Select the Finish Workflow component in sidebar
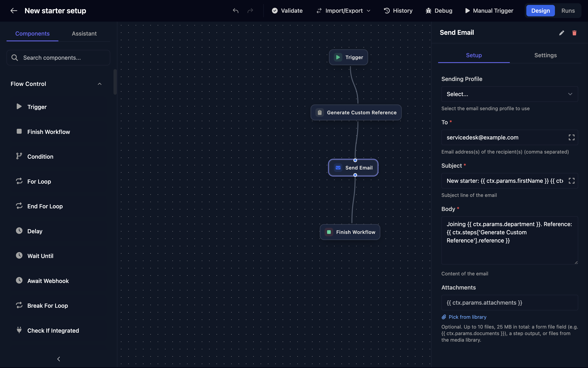The height and width of the screenshot is (368, 588). pos(58,132)
